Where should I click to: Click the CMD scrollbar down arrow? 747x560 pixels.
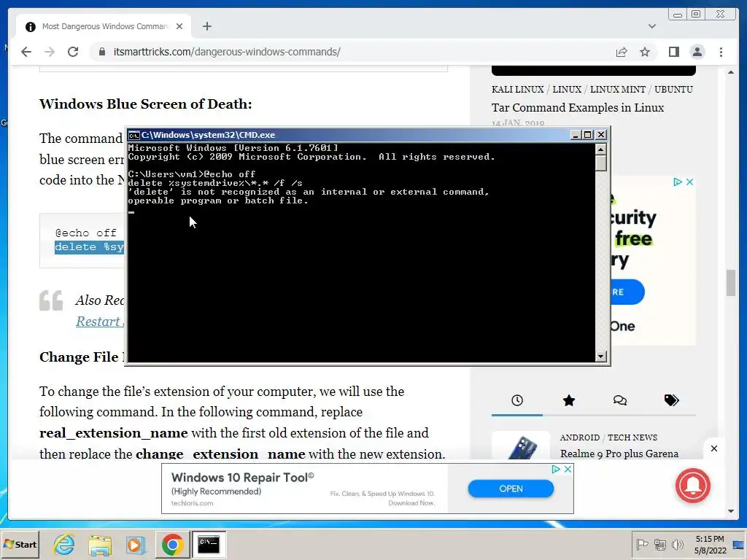tap(601, 356)
